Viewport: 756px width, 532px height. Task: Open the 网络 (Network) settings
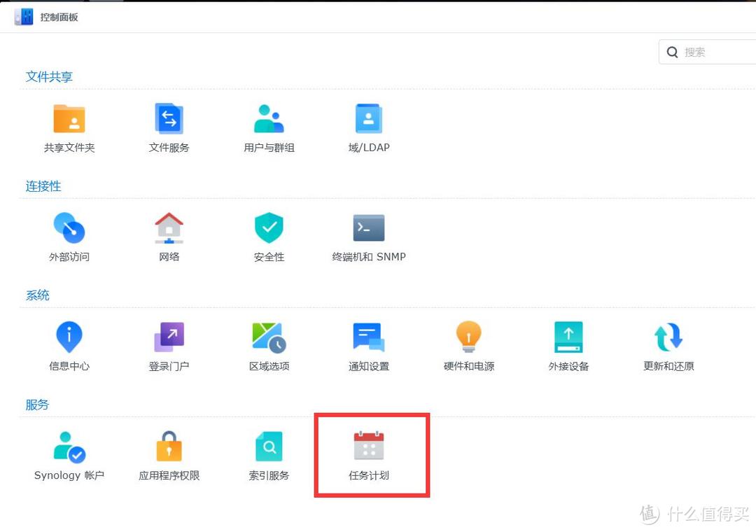[x=169, y=236]
